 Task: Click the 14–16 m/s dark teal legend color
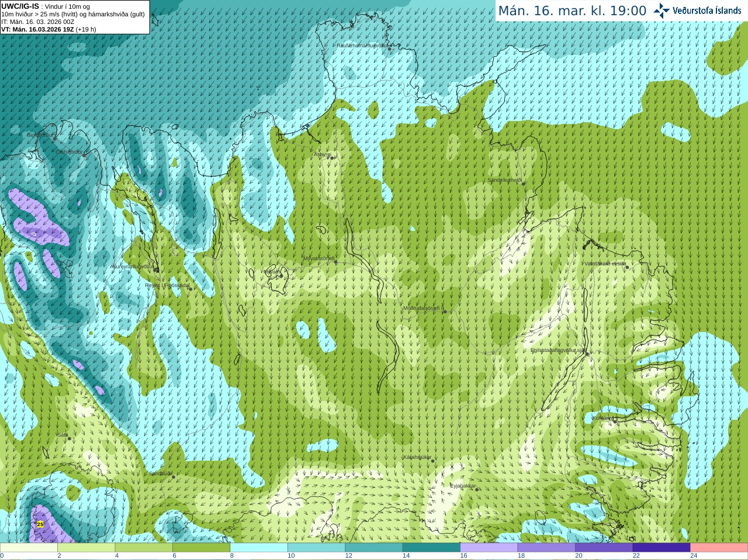click(x=431, y=548)
